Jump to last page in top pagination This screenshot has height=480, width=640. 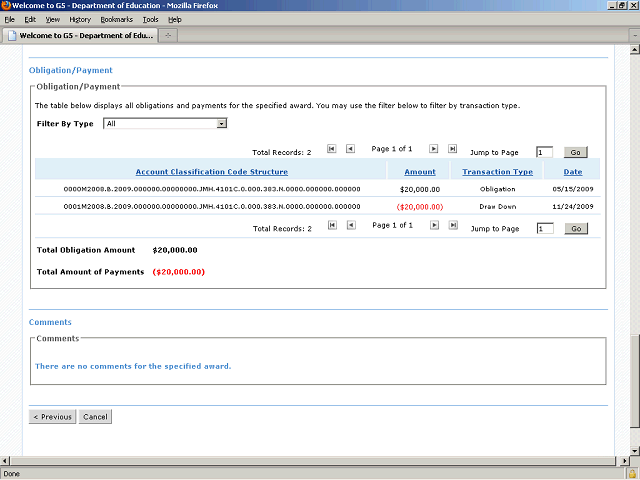click(453, 149)
